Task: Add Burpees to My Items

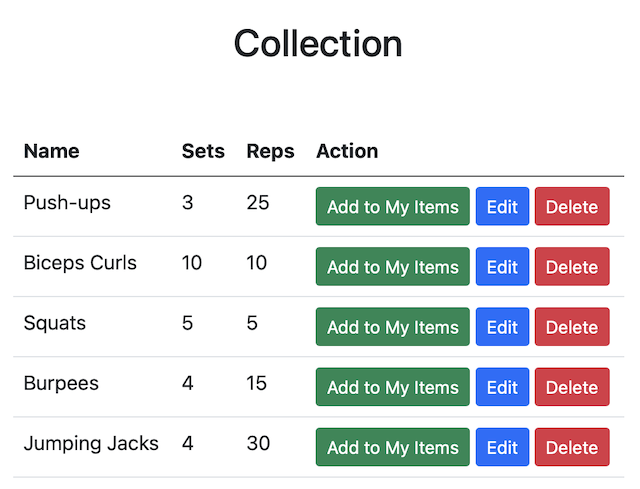Action: tap(393, 387)
